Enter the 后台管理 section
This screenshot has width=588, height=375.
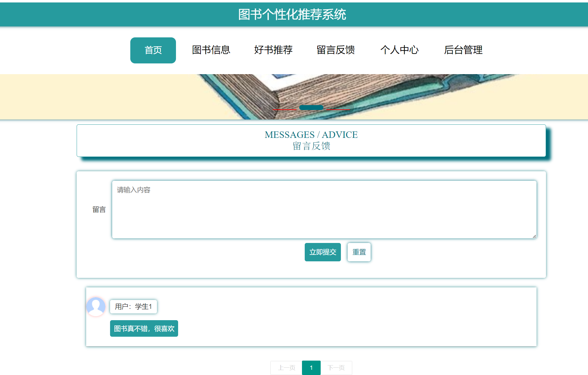coord(464,50)
